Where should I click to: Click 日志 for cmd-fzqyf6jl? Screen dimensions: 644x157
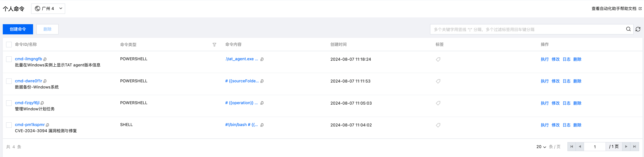pos(566,103)
